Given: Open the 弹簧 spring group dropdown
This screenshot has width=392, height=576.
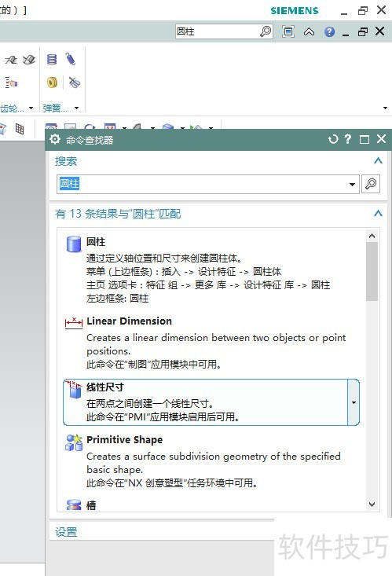Looking at the screenshot, I should pyautogui.click(x=76, y=108).
